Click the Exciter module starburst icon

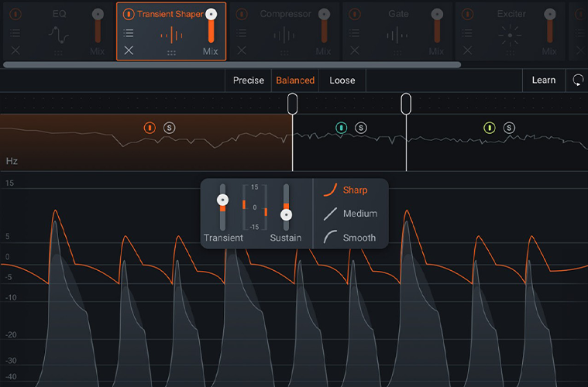pos(510,35)
